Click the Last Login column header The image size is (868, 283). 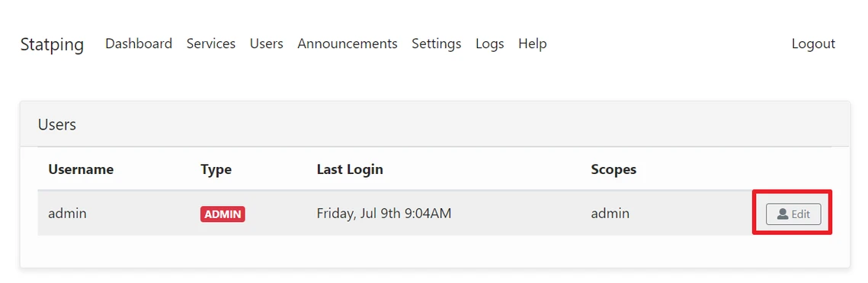click(350, 169)
